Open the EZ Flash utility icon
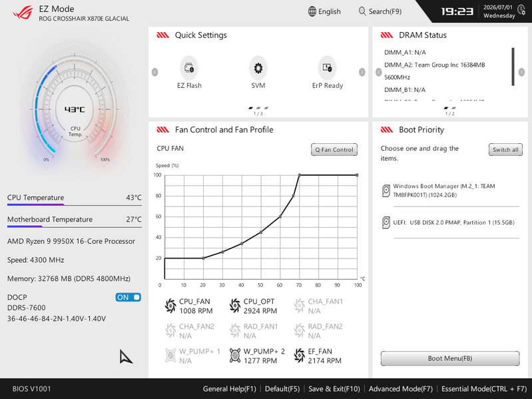This screenshot has height=399, width=532. coord(189,68)
